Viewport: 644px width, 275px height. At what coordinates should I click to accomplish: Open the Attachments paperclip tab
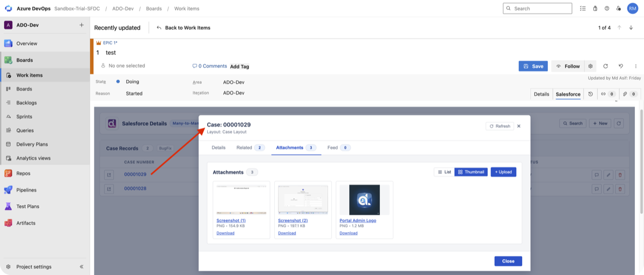[x=630, y=94]
